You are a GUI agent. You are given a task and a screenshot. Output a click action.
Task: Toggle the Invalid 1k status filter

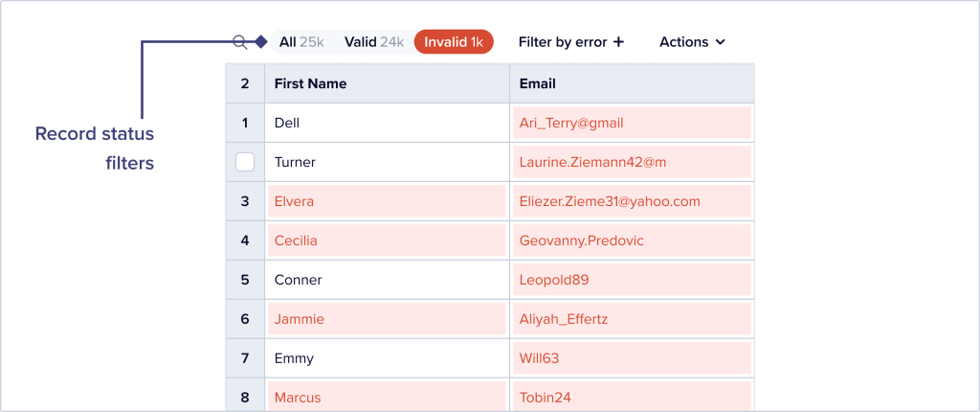click(454, 42)
